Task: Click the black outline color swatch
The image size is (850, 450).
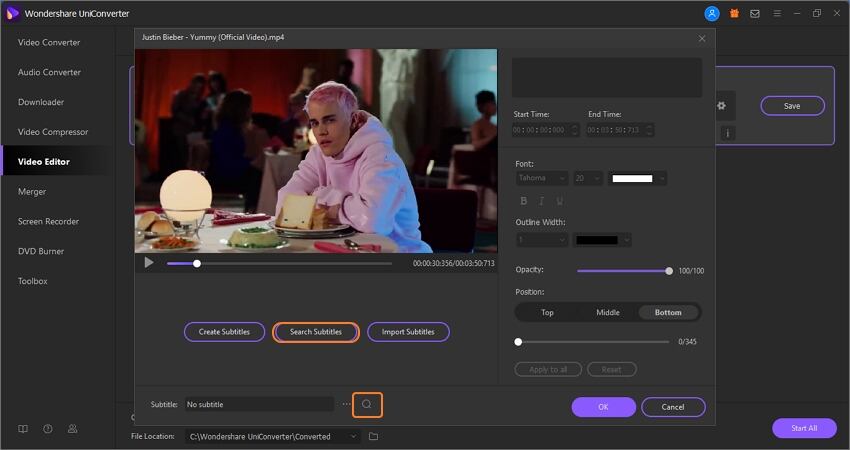Action: pyautogui.click(x=596, y=240)
